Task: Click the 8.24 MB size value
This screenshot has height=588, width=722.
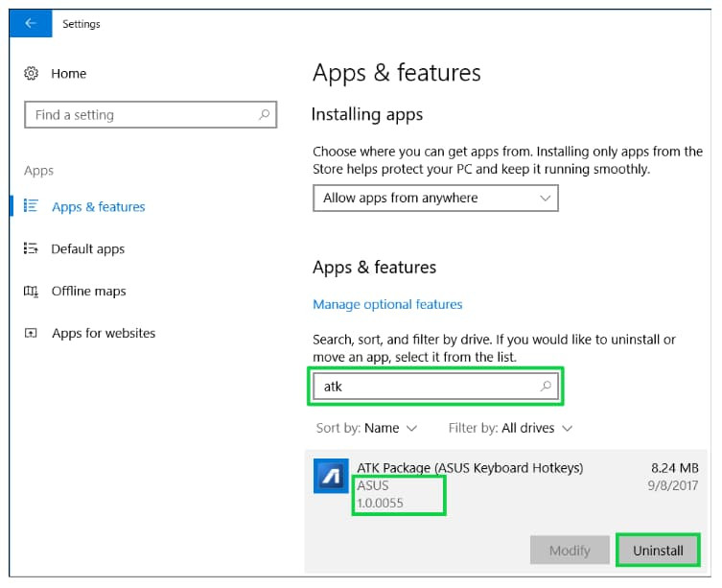Action: pyautogui.click(x=675, y=468)
